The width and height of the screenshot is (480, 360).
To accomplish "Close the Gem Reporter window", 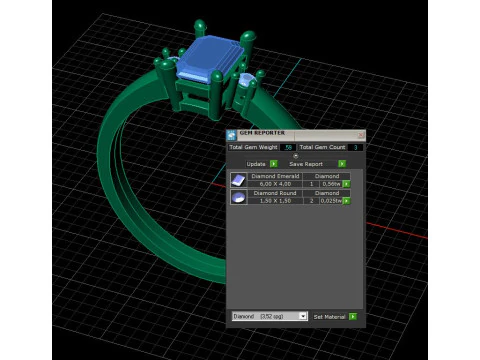I will (361, 135).
